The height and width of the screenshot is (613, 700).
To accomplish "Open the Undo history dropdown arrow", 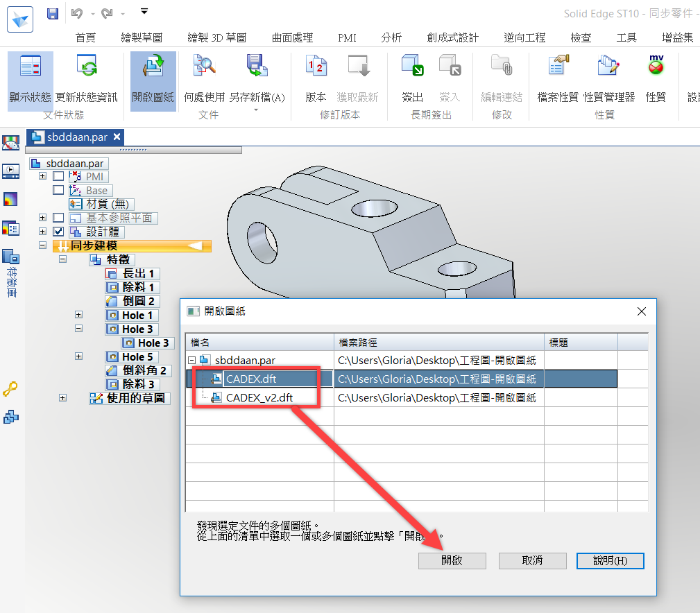I will 93,15.
